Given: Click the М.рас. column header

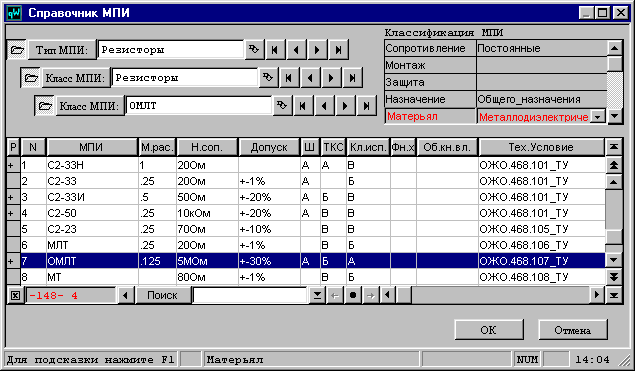Looking at the screenshot, I should (x=157, y=147).
